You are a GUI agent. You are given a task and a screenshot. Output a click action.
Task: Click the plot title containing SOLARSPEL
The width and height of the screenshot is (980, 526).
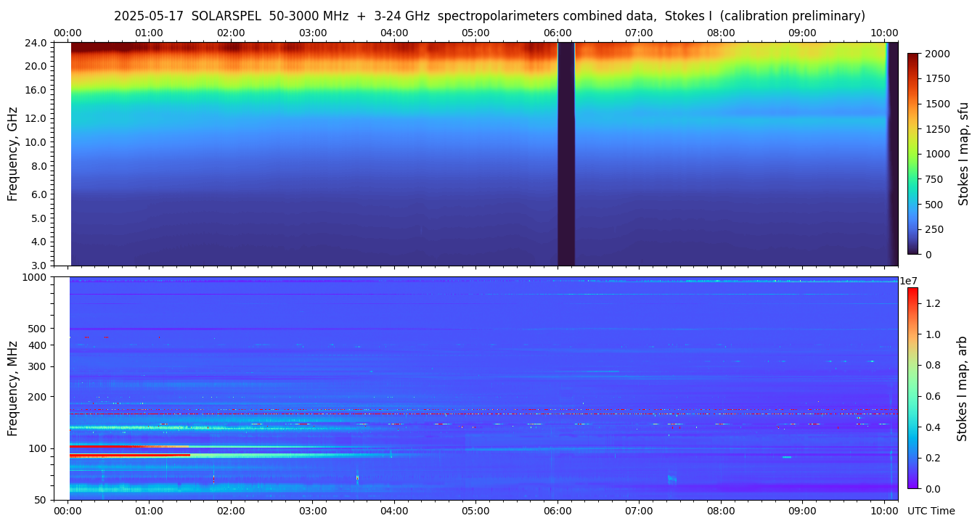489,16
